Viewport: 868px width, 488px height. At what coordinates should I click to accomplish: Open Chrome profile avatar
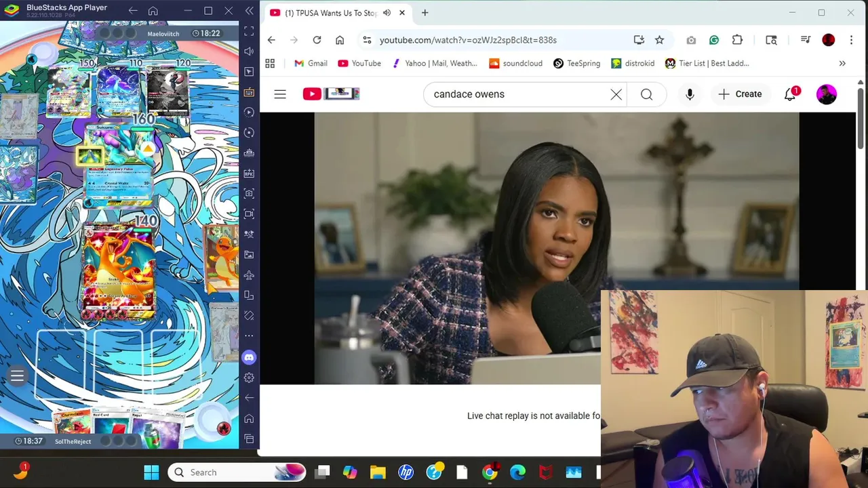(828, 40)
